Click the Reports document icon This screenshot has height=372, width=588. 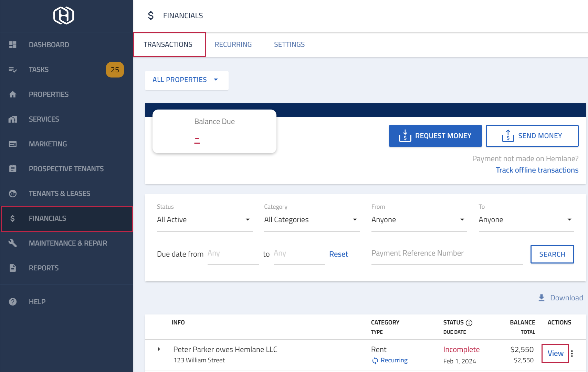[x=13, y=268]
